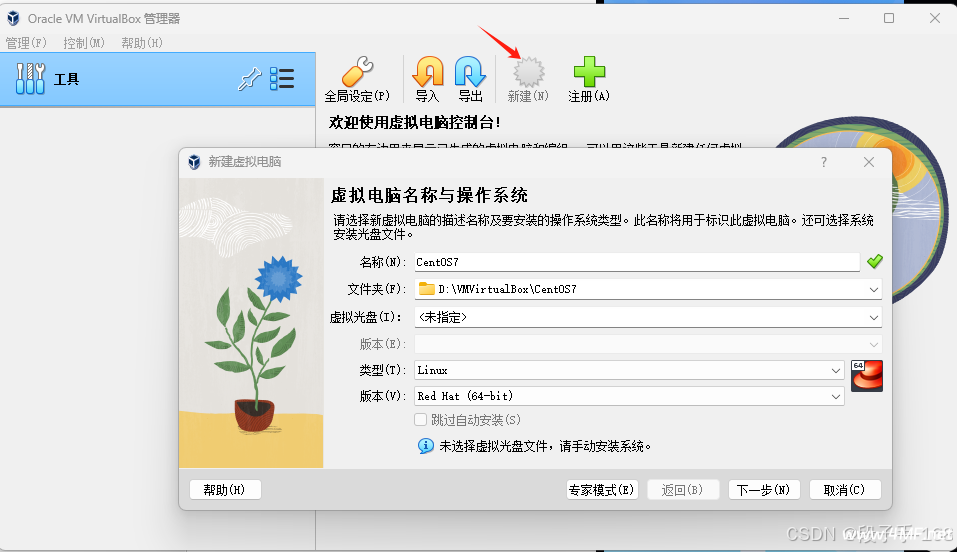Open the Tools list menu icon

pos(282,80)
